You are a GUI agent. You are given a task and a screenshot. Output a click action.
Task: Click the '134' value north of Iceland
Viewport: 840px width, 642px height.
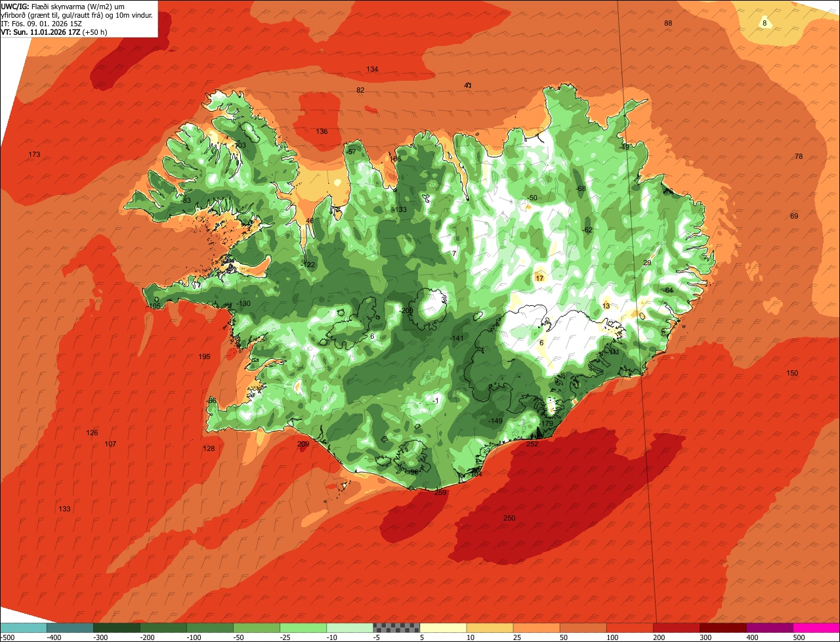(372, 69)
